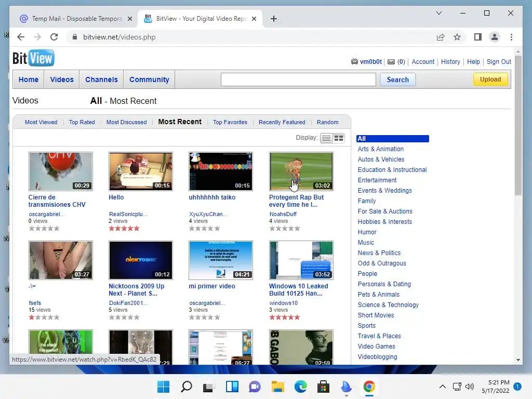Reload the page with refresh icon
Image resolution: width=532 pixels, height=399 pixels.
click(54, 37)
